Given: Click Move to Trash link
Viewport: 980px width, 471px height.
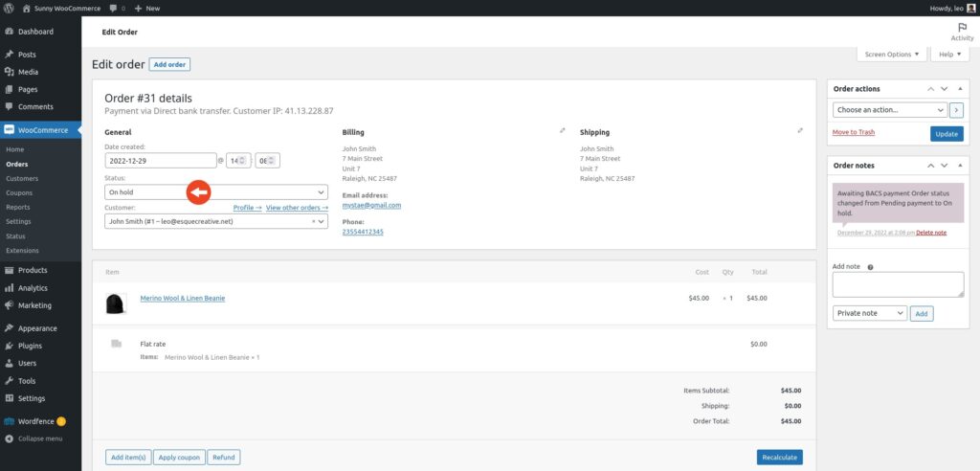Looking at the screenshot, I should point(854,132).
